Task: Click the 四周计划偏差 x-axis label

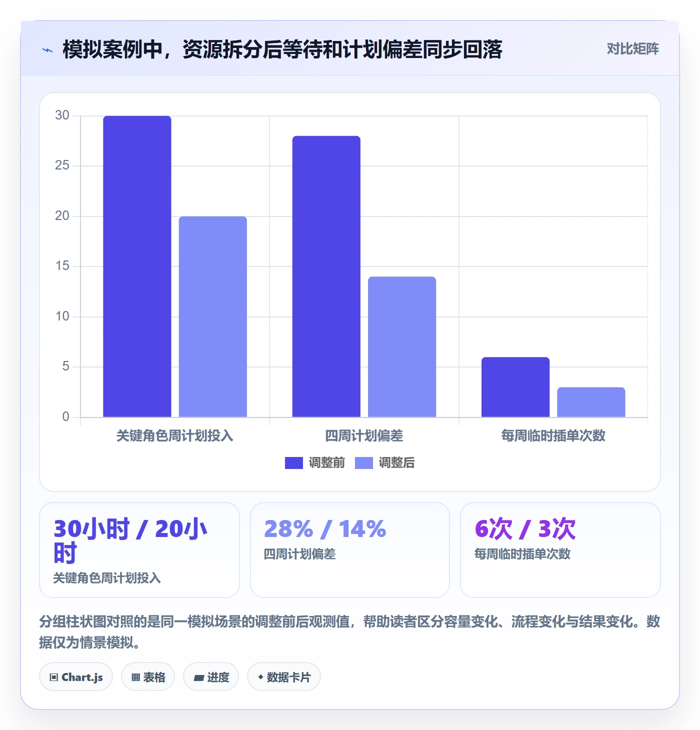Action: 364,436
